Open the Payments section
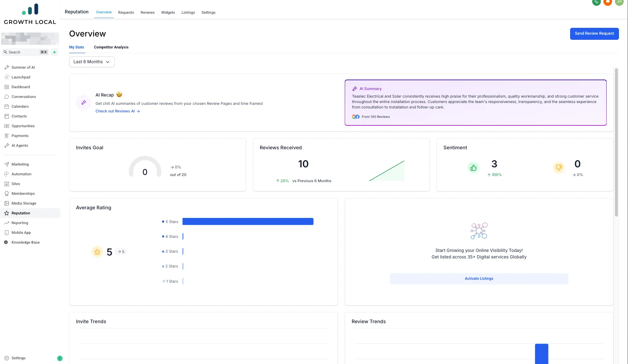 point(20,136)
